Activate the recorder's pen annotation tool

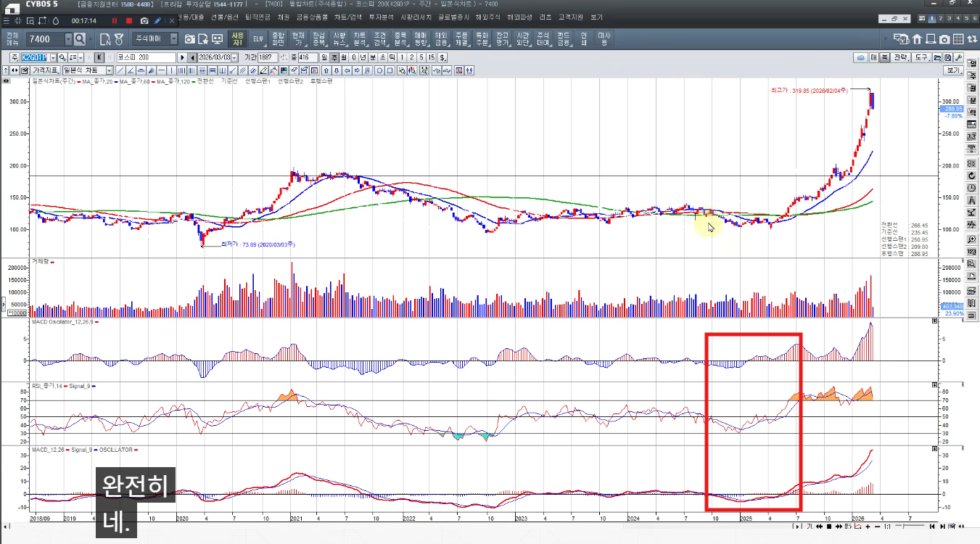pos(158,20)
